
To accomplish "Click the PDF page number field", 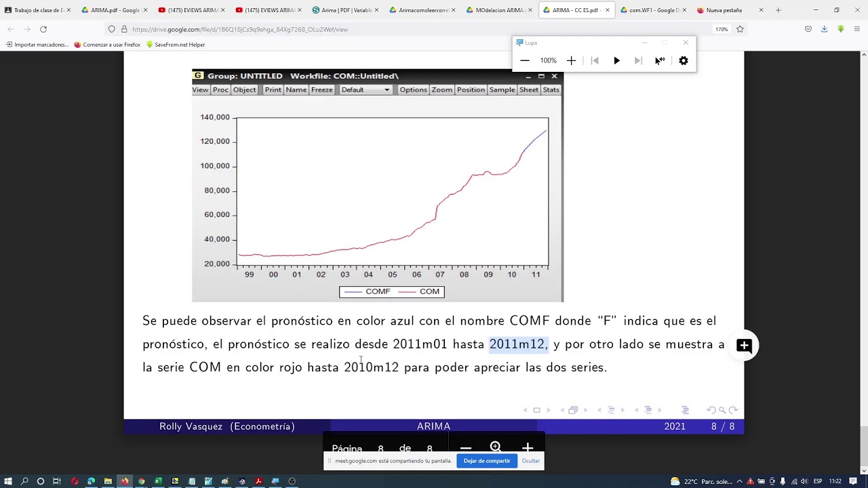I will 380,449.
